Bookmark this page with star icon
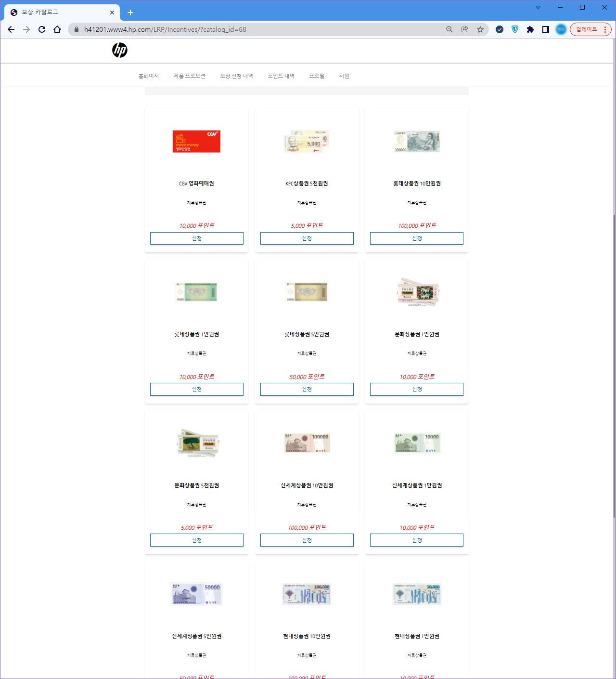 [x=480, y=29]
